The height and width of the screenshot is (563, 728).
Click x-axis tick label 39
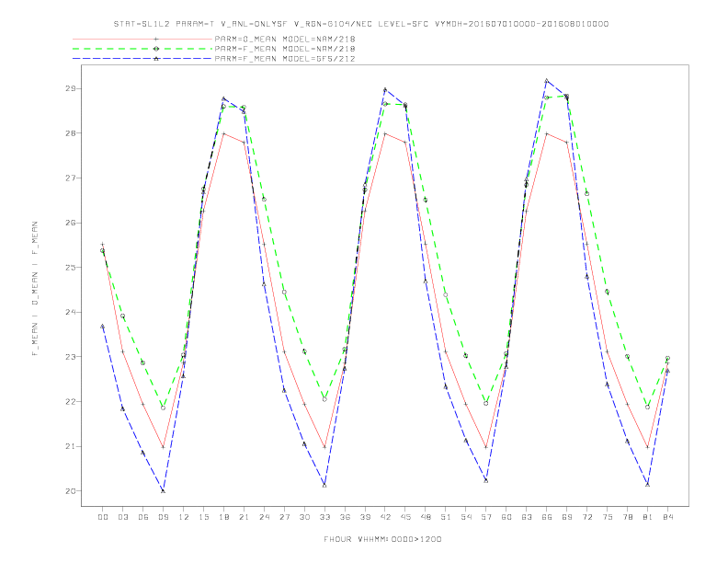(365, 517)
